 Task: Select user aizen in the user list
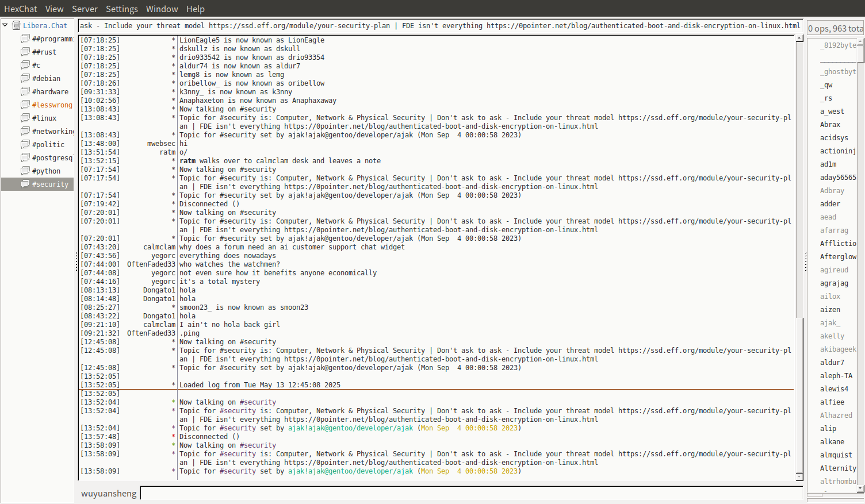click(830, 310)
